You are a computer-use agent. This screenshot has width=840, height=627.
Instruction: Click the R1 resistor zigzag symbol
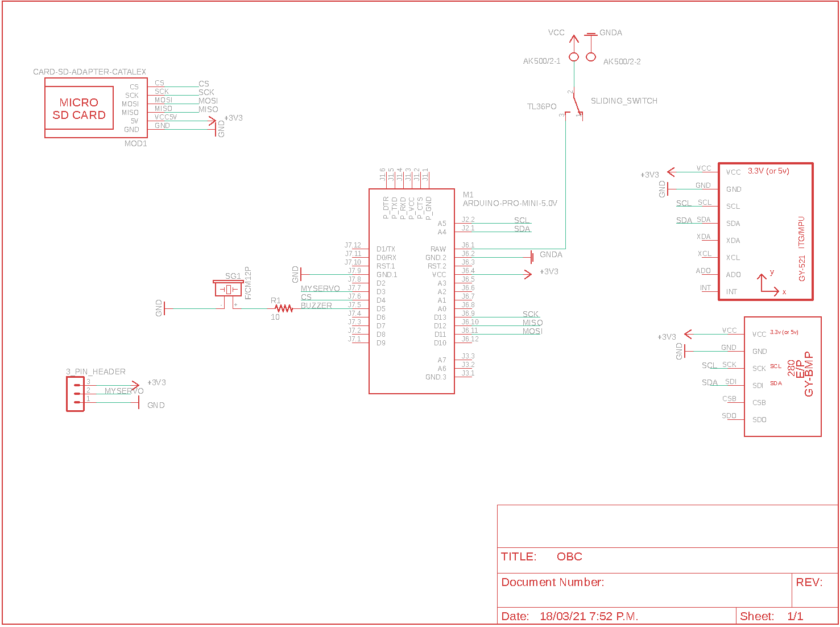point(284,308)
